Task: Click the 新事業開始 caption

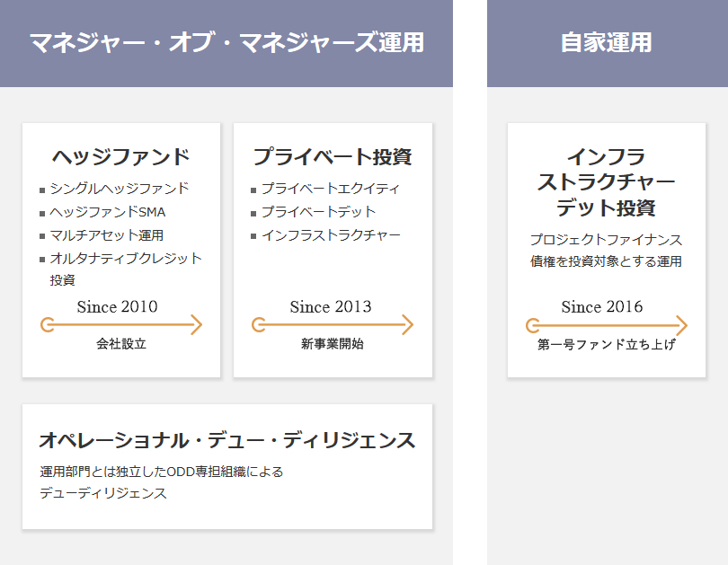Action: pyautogui.click(x=333, y=343)
